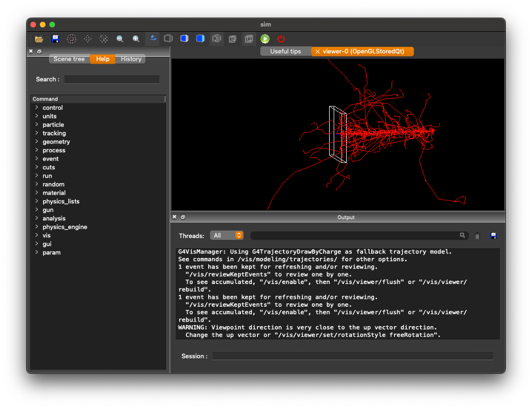Toggle the solid blue surface style

[x=200, y=39]
